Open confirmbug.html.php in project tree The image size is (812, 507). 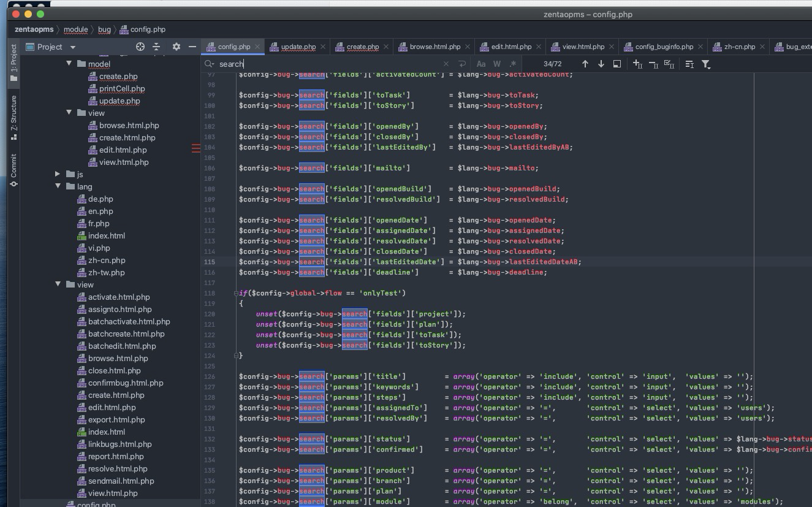click(126, 383)
